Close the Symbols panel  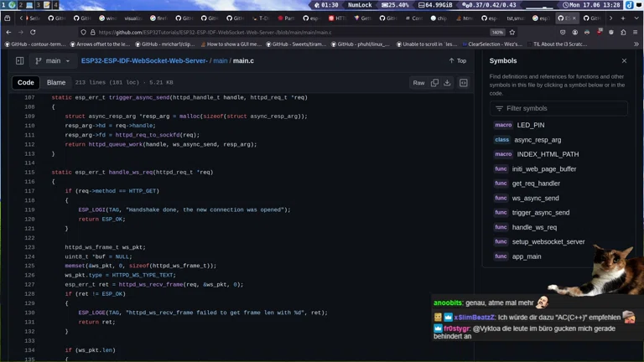624,61
